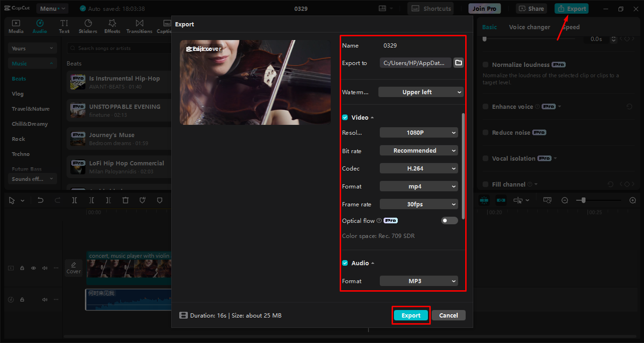Viewport: 644px width, 343px height.
Task: Click the trim left (delete left) tool
Action: click(92, 200)
